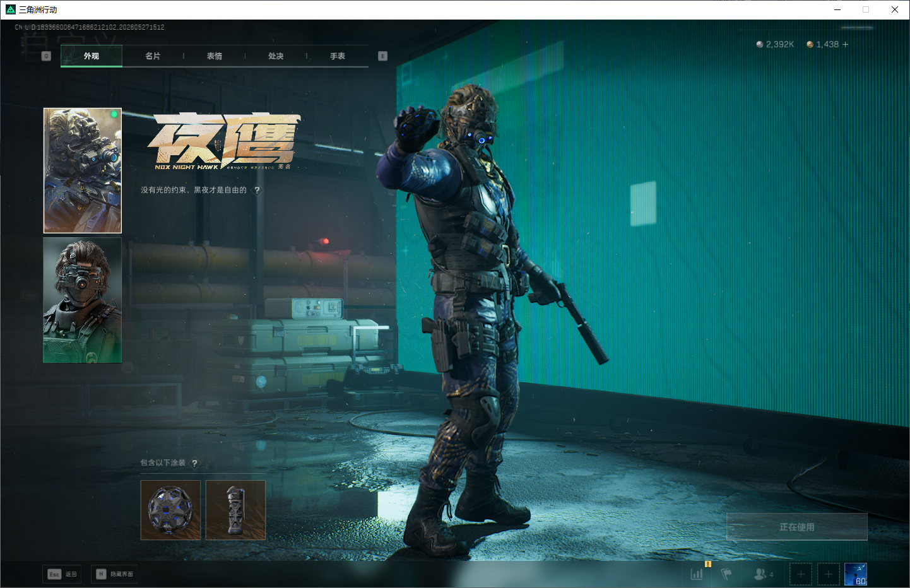Viewport: 910px width, 588px height.
Task: Toggle 隐藏界面 with the H button
Action: 114,574
